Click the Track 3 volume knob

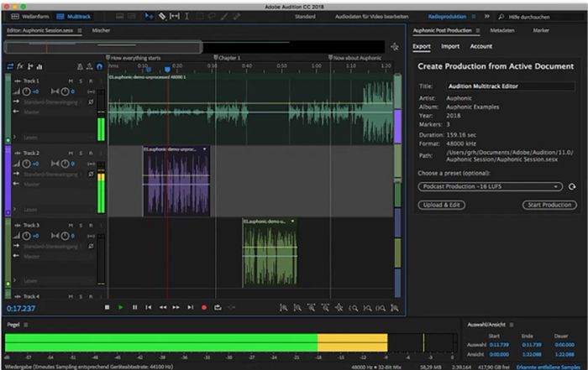click(x=26, y=236)
